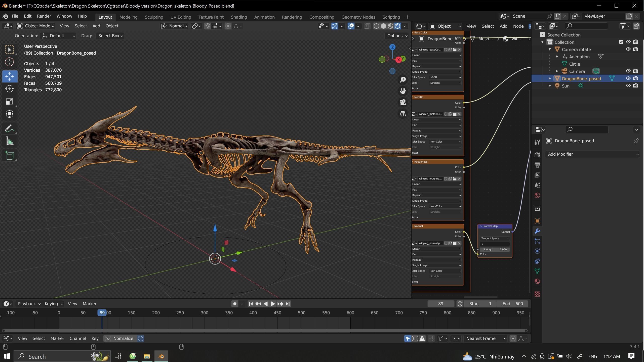Hide Camera rotate object via eye icon
The width and height of the screenshot is (644, 362).
click(628, 49)
